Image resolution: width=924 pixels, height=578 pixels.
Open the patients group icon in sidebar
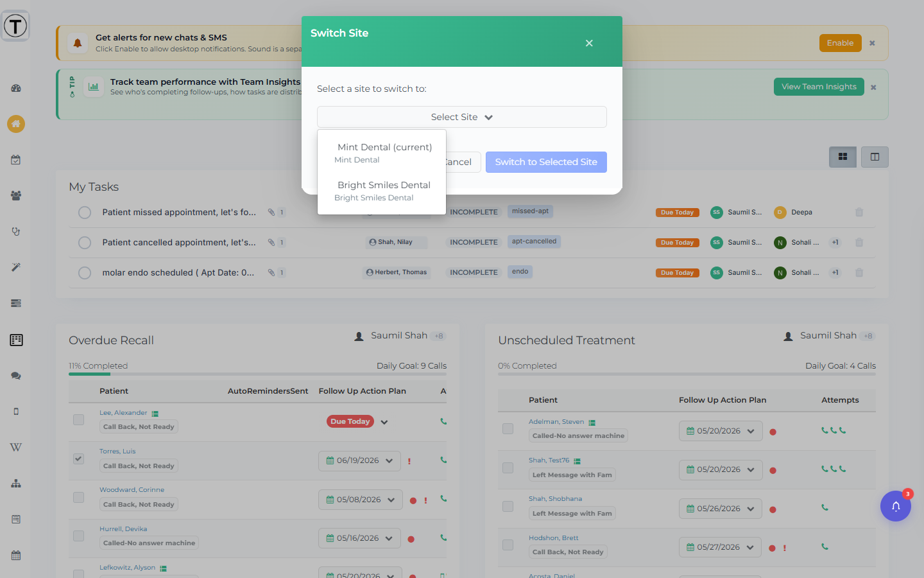click(16, 196)
